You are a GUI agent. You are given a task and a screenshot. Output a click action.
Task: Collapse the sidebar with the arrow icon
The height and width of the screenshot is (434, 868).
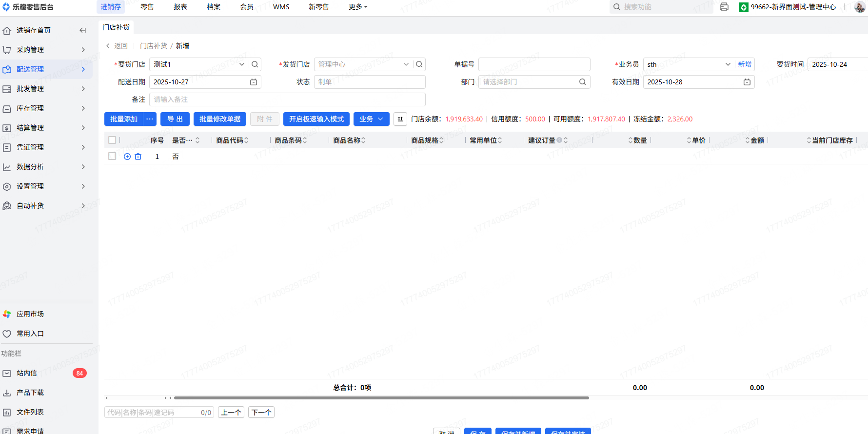click(82, 30)
